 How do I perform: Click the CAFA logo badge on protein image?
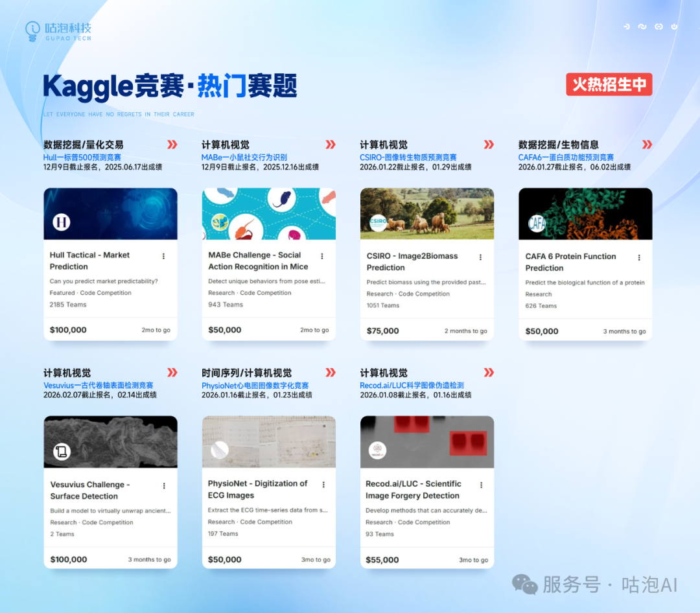tap(536, 223)
